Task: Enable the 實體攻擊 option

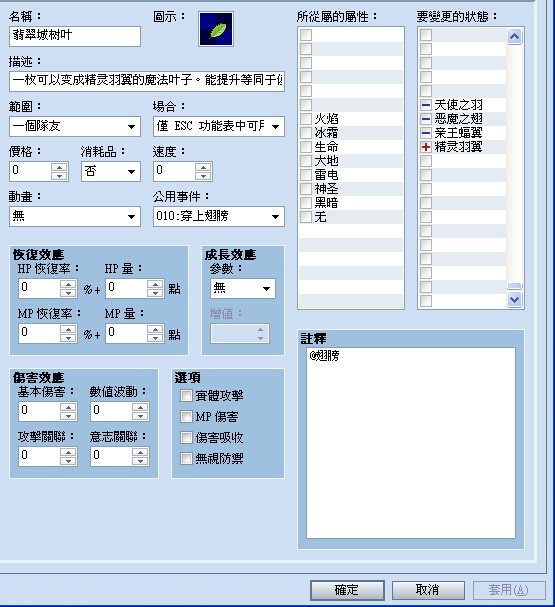Action: (186, 396)
